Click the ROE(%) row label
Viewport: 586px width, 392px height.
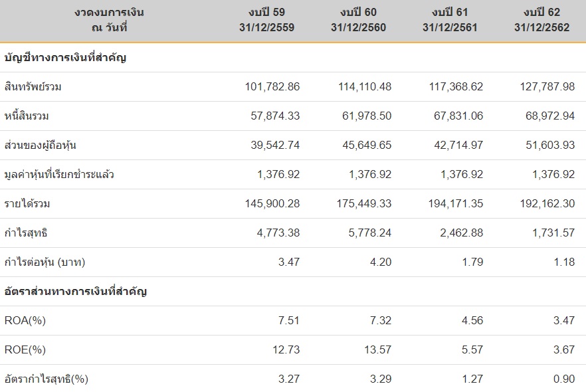pyautogui.click(x=25, y=350)
